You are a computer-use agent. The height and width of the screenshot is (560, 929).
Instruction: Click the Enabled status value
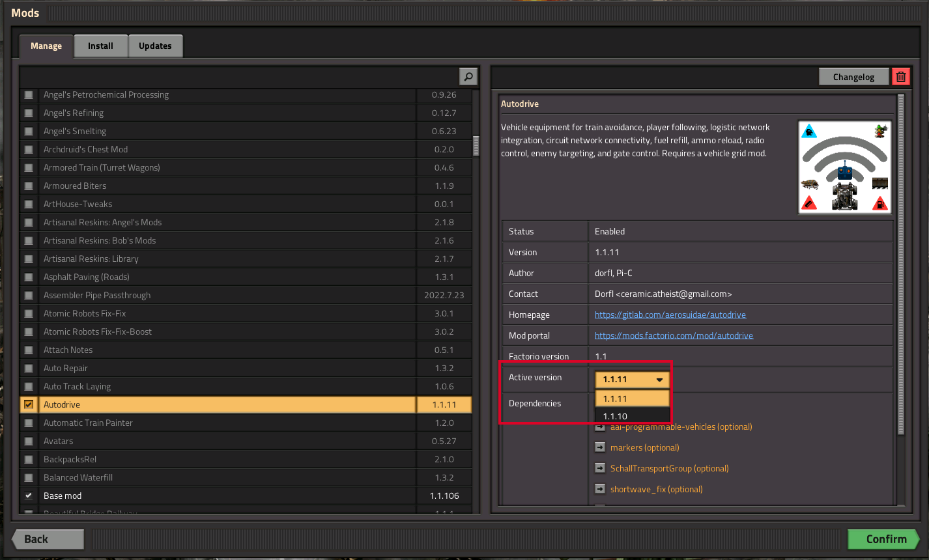(x=610, y=231)
